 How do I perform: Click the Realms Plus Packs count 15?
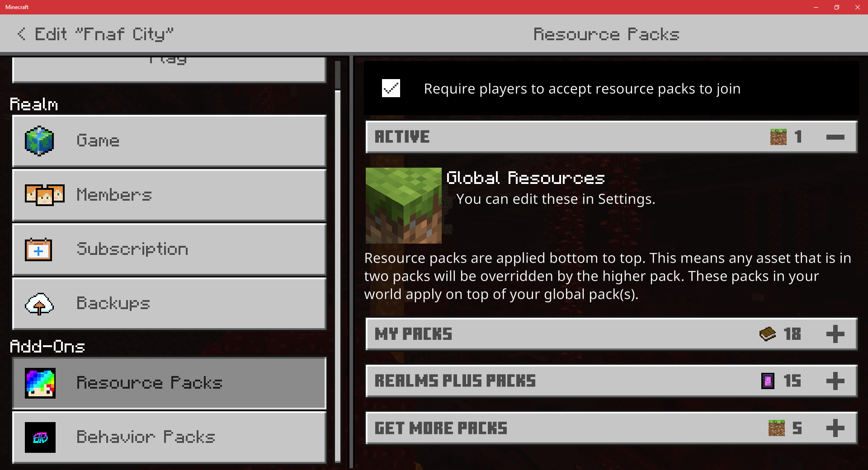coord(793,381)
